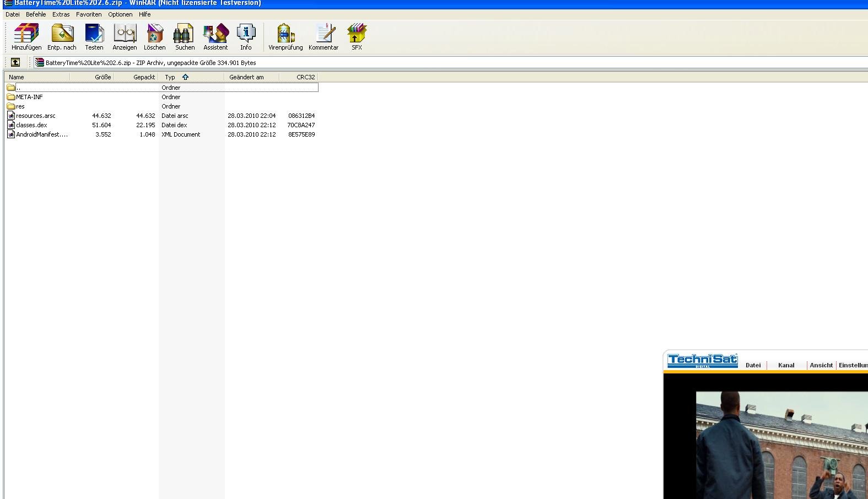This screenshot has width=868, height=499.
Task: Sort by the Gepackt column header
Action: click(136, 77)
